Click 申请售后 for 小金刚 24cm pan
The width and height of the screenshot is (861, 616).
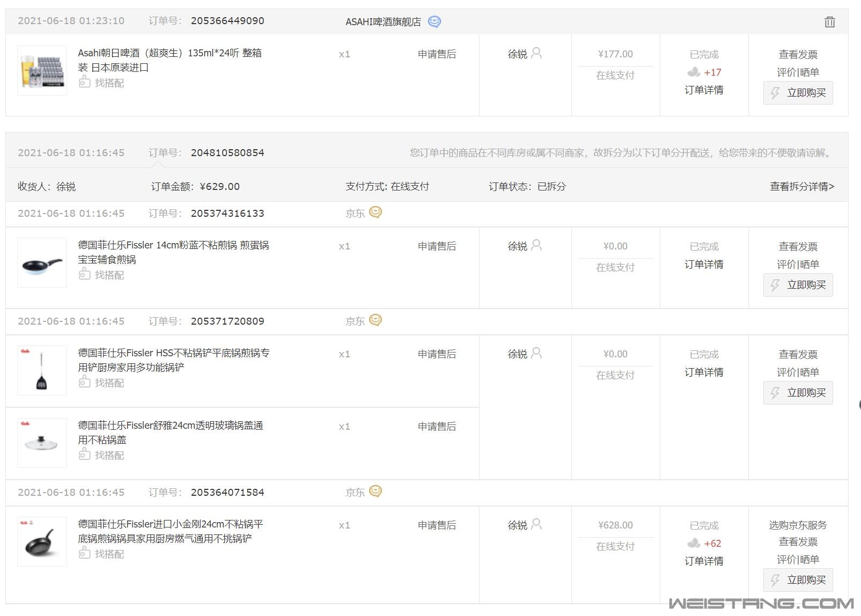tap(437, 525)
